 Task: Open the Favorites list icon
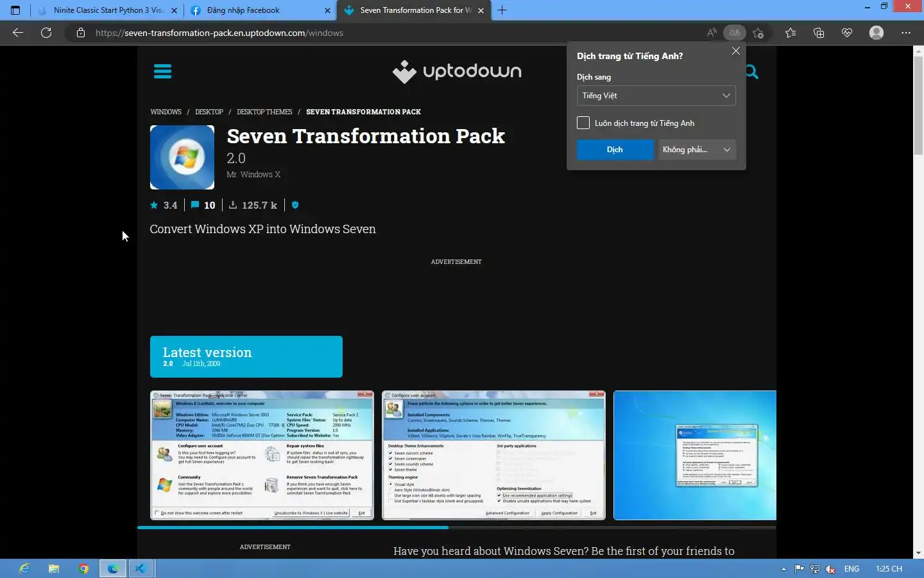tap(791, 33)
